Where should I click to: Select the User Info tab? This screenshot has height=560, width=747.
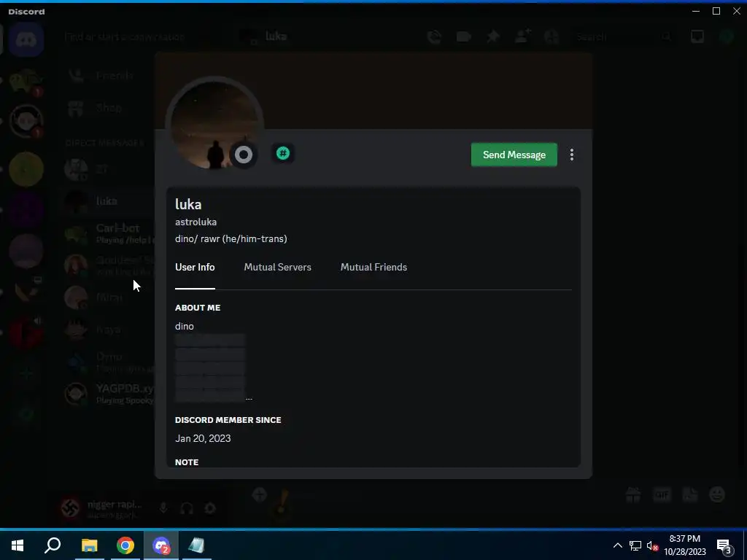pyautogui.click(x=195, y=267)
